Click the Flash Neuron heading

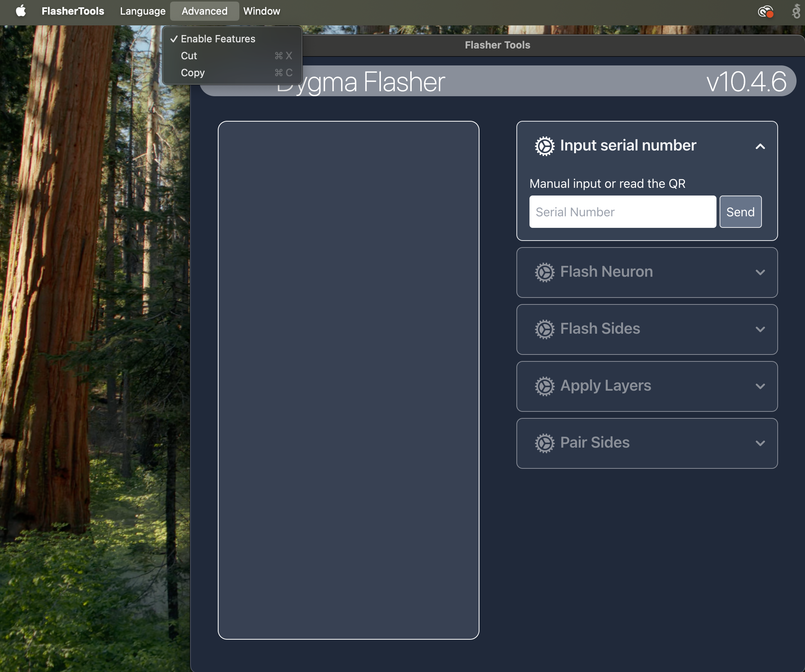coord(606,272)
